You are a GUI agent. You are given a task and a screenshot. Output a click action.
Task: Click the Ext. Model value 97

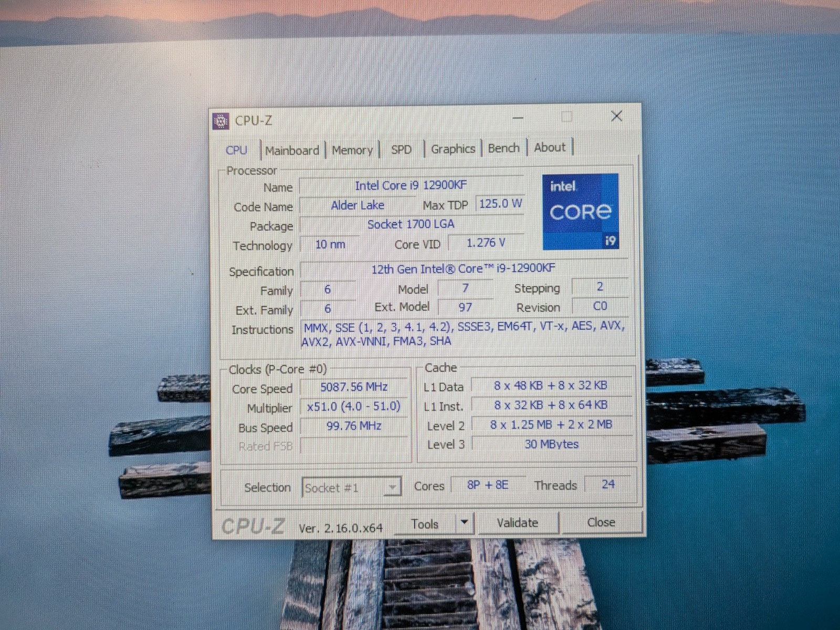tap(465, 307)
